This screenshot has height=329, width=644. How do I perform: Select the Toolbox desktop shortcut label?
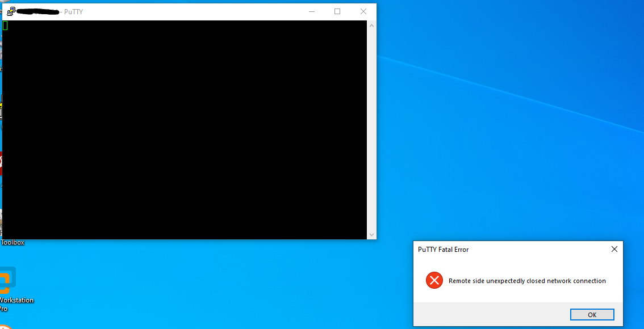[12, 242]
